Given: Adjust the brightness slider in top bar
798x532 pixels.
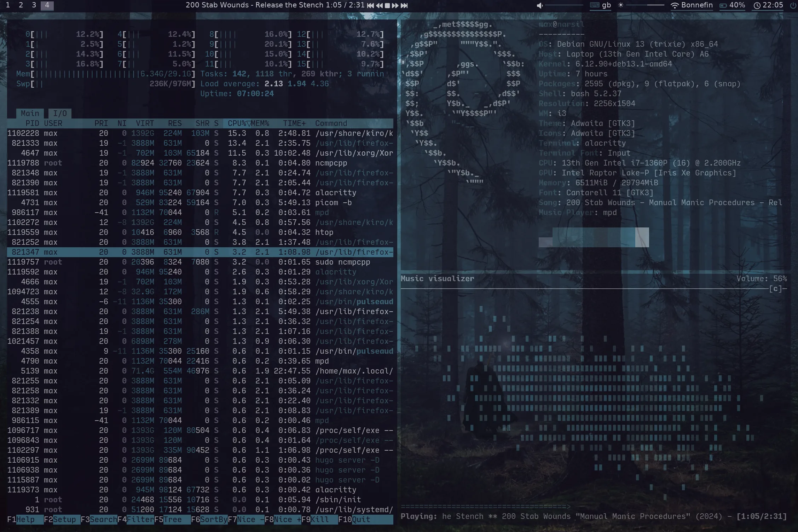Looking at the screenshot, I should point(646,5).
